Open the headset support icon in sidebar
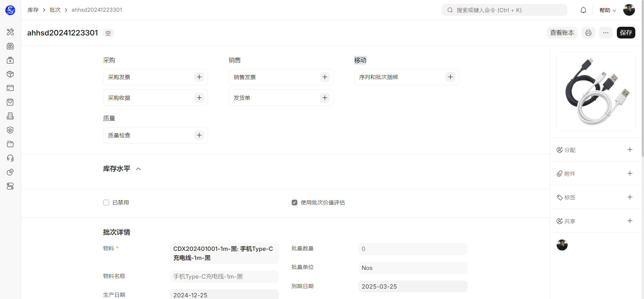The height and width of the screenshot is (299, 644). pyautogui.click(x=10, y=158)
